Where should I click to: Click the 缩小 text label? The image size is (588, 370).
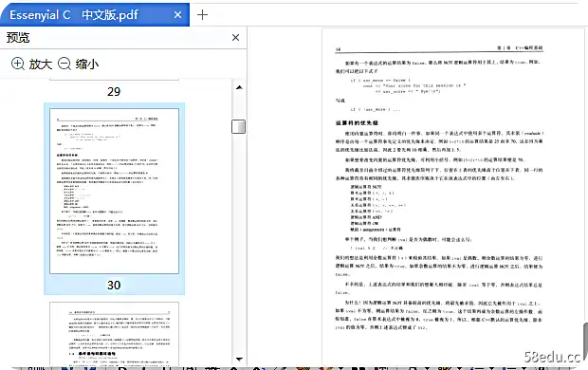[86, 65]
